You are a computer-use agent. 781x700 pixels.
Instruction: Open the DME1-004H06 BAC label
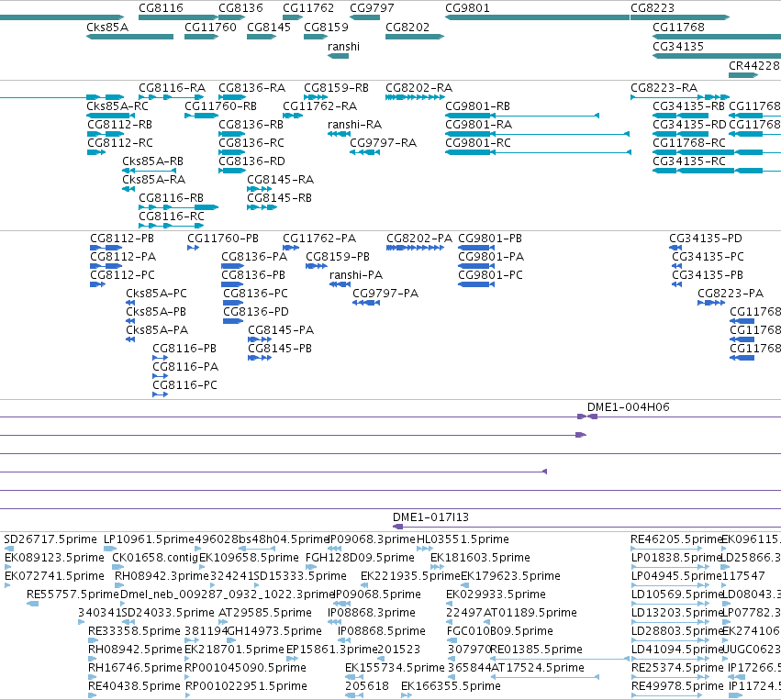pyautogui.click(x=628, y=407)
